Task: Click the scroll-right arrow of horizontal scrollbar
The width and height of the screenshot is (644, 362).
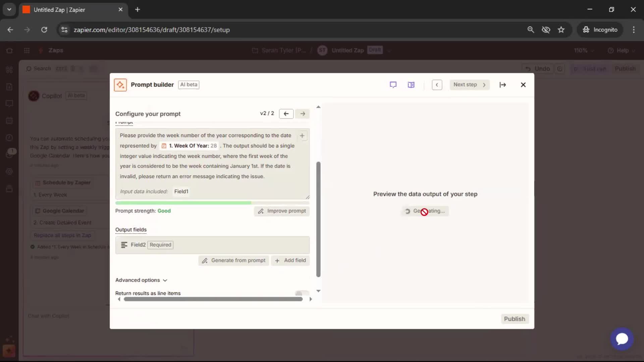Action: click(311, 299)
